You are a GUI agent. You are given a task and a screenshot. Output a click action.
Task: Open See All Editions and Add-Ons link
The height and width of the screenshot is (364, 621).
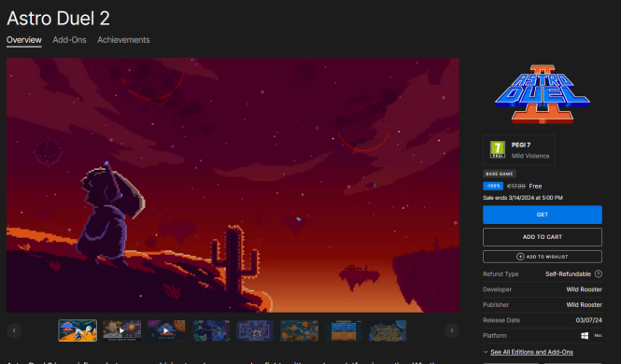(x=531, y=352)
